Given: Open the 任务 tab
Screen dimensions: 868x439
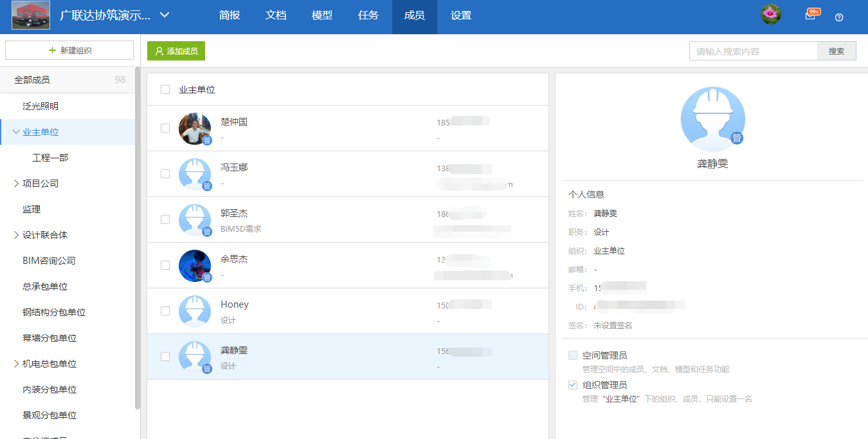Looking at the screenshot, I should [368, 15].
